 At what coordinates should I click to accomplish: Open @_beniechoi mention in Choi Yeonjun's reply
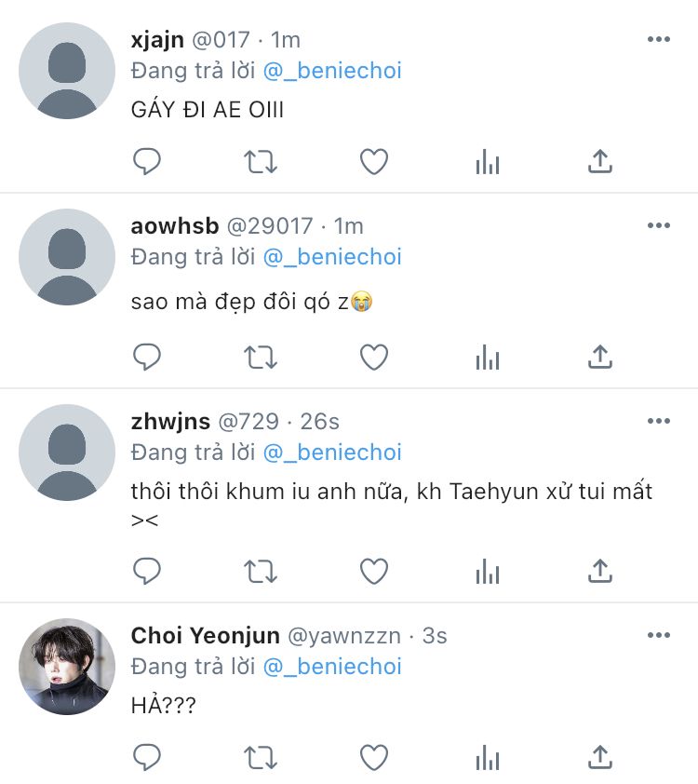coord(332,667)
